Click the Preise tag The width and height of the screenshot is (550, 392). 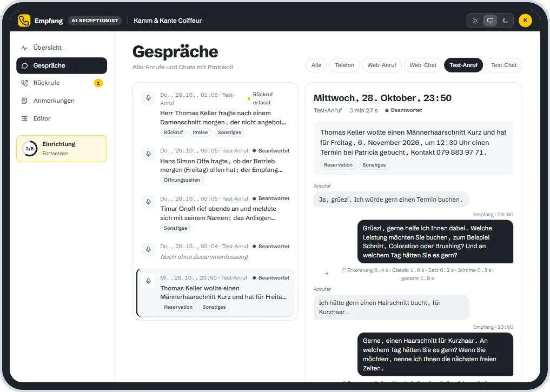(x=200, y=132)
